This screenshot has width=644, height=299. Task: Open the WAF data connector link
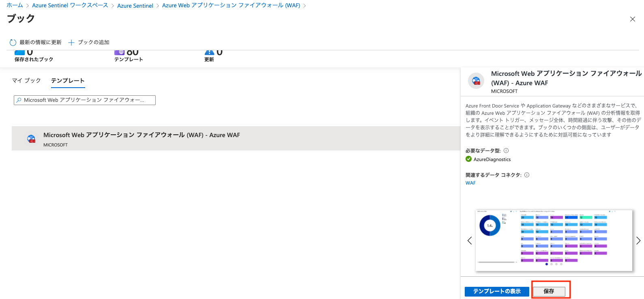point(470,183)
